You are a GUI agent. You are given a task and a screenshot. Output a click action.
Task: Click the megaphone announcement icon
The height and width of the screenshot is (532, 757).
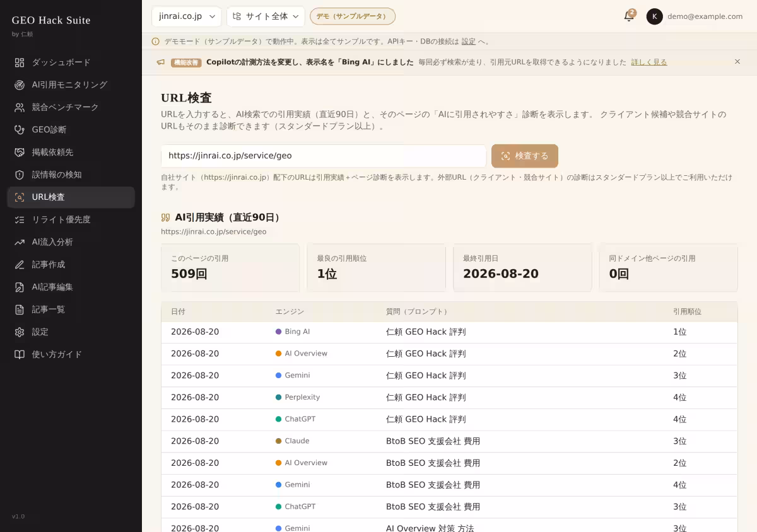click(x=161, y=62)
